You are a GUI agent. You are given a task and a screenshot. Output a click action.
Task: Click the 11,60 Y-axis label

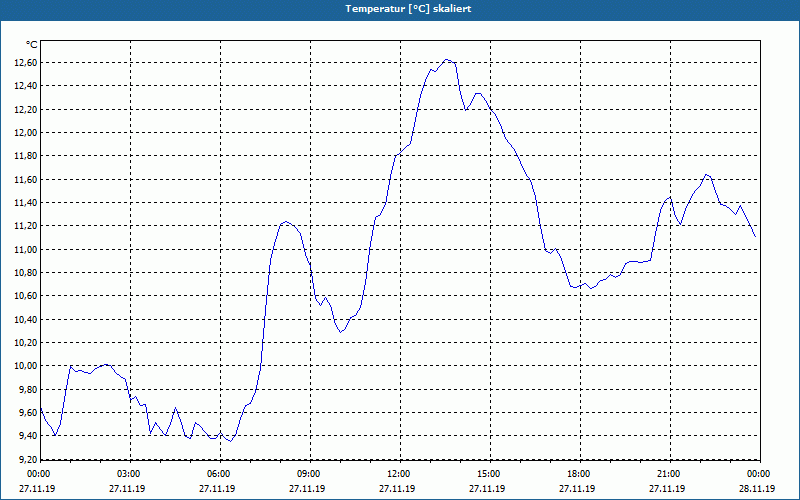26,179
